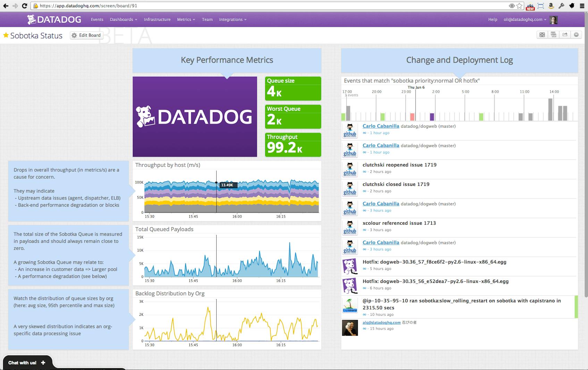Open Carlo Cabanilla's profile link in the event log

point(380,126)
